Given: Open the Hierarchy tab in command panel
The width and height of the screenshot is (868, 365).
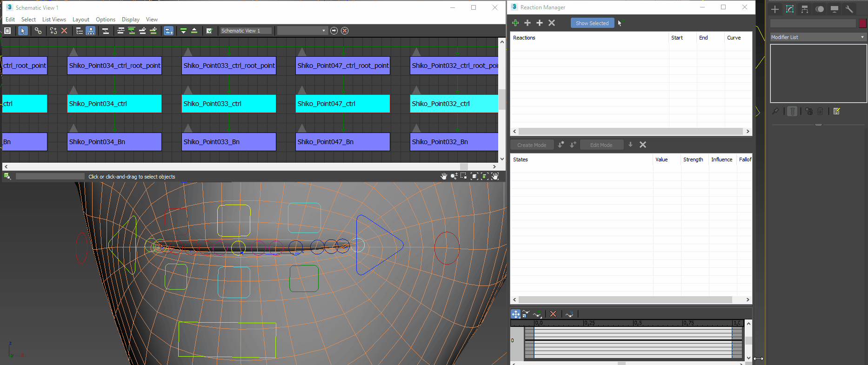Looking at the screenshot, I should (x=805, y=9).
